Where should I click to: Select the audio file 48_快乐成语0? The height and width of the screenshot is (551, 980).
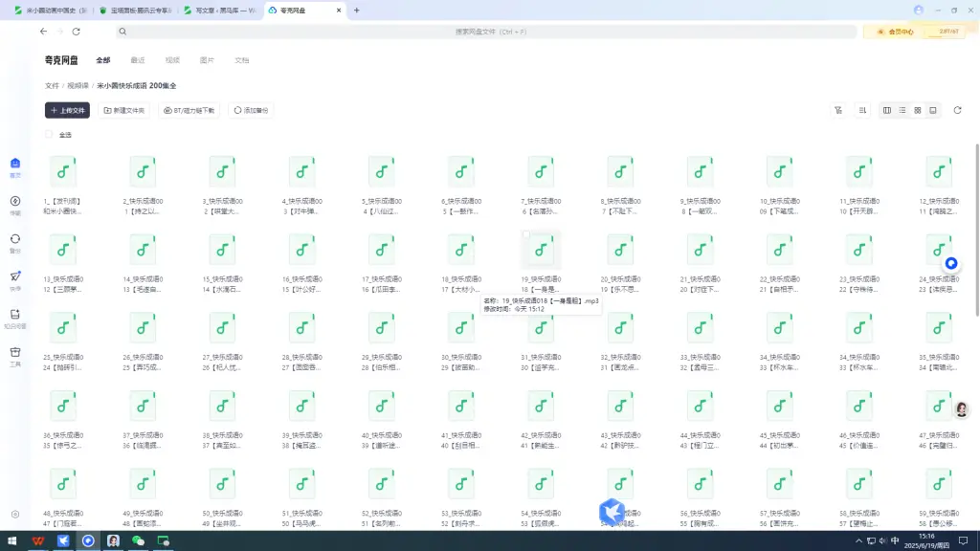click(x=62, y=497)
